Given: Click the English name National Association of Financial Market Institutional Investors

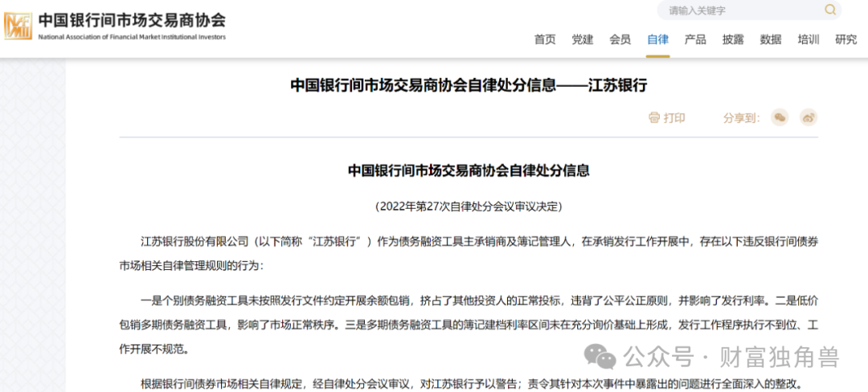Looking at the screenshot, I should click(x=132, y=37).
